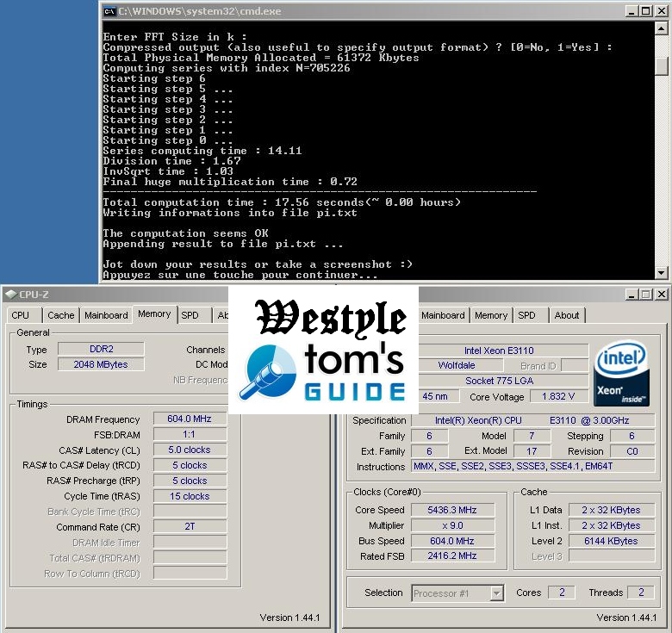Click the FSB:DRAM 1:1 value
This screenshot has height=633, width=672.
[190, 434]
